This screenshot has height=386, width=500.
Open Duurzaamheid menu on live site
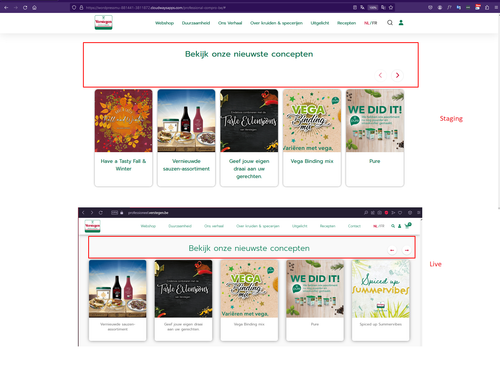(x=180, y=226)
